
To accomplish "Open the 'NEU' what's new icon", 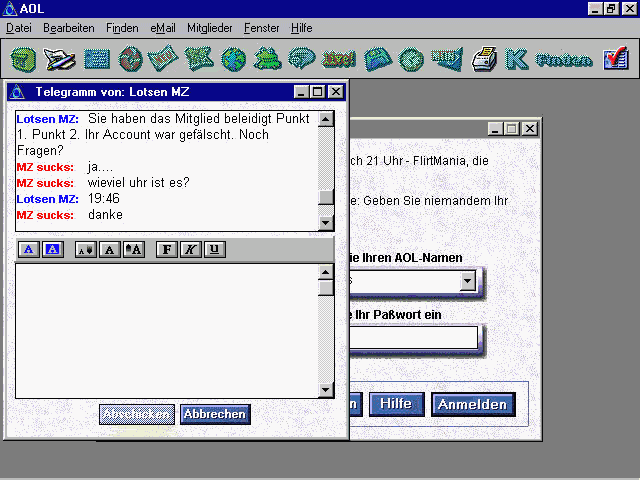I will (163, 58).
